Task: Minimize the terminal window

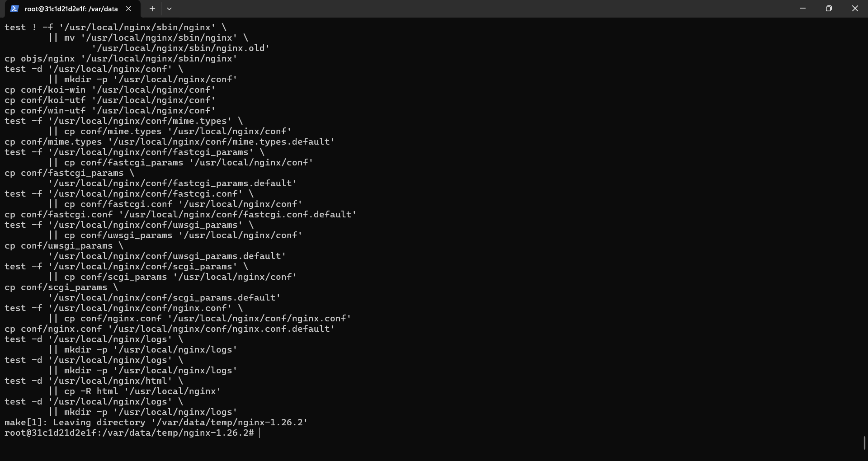Action: click(x=803, y=9)
